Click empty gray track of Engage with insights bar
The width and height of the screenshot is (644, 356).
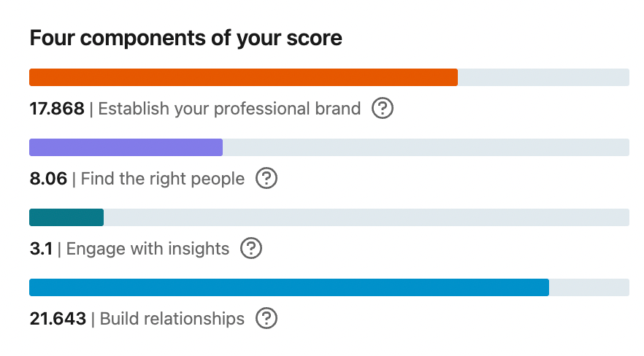365,217
